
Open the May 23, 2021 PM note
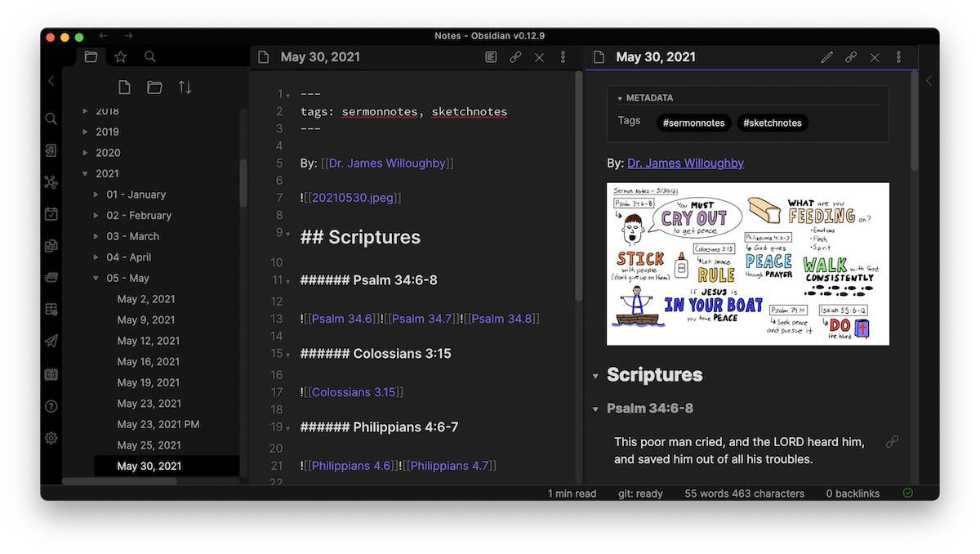tap(158, 424)
